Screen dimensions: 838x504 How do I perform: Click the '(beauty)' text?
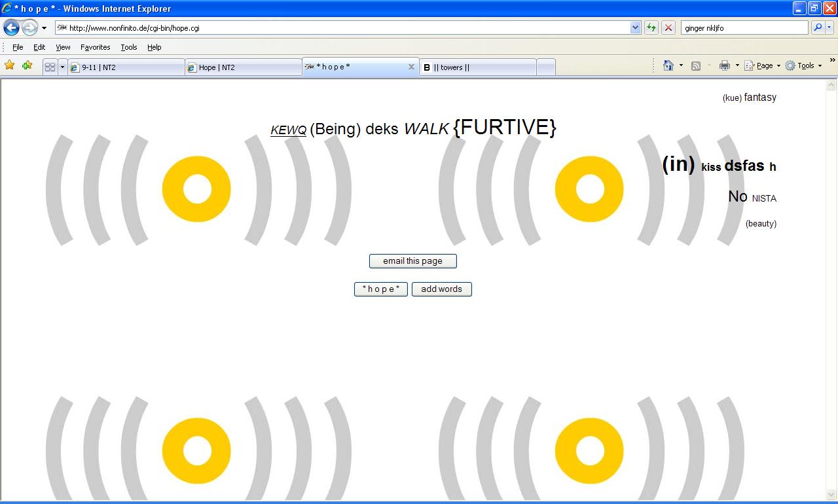[761, 224]
